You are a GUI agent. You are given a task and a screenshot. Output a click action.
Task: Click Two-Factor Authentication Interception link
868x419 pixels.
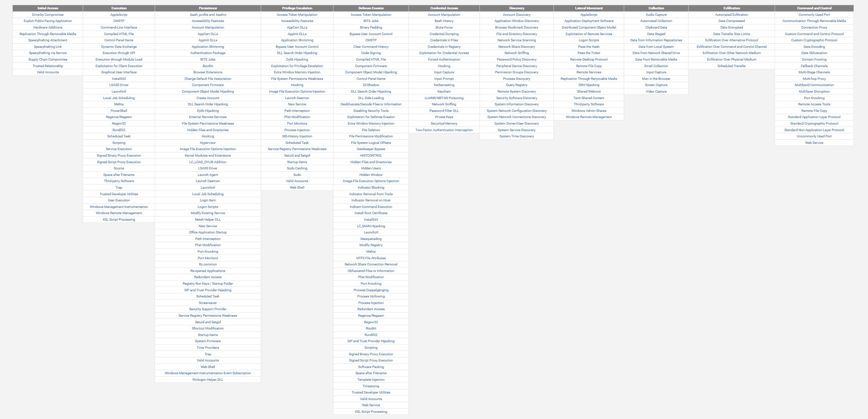[444, 130]
